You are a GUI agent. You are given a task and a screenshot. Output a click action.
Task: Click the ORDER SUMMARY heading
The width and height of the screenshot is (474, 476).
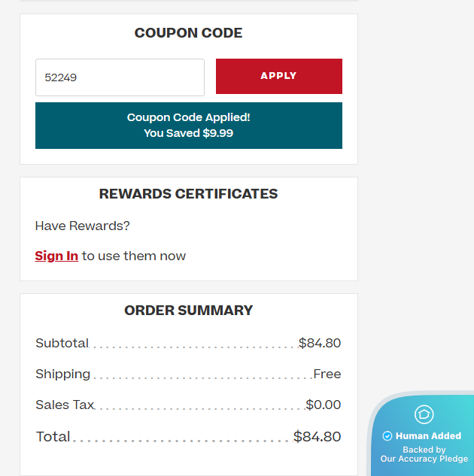tap(189, 311)
